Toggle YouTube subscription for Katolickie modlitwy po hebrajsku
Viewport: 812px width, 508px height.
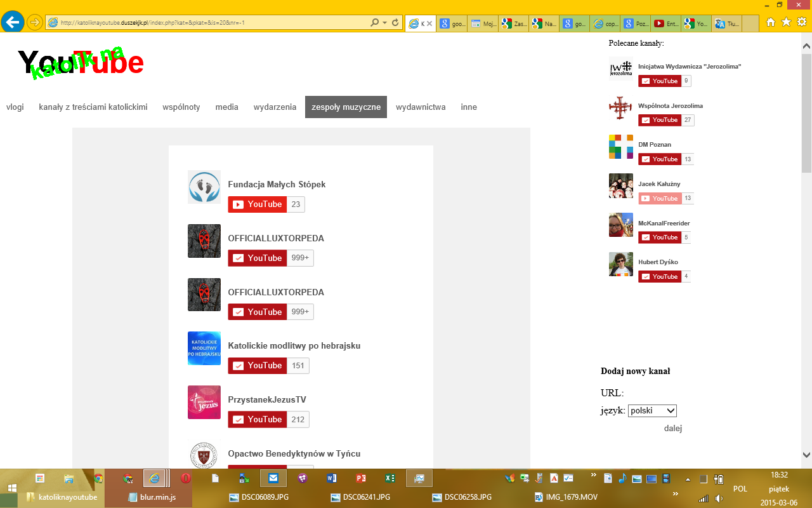click(258, 366)
